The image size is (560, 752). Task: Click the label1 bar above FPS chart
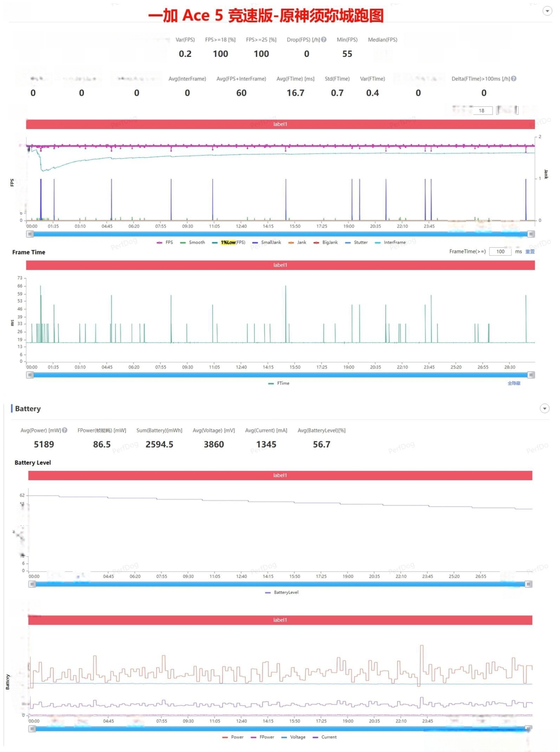(x=280, y=124)
